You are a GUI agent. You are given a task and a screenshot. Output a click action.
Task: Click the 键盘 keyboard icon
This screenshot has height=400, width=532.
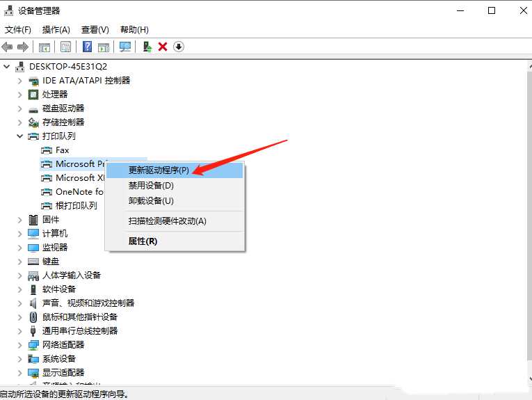pos(33,262)
